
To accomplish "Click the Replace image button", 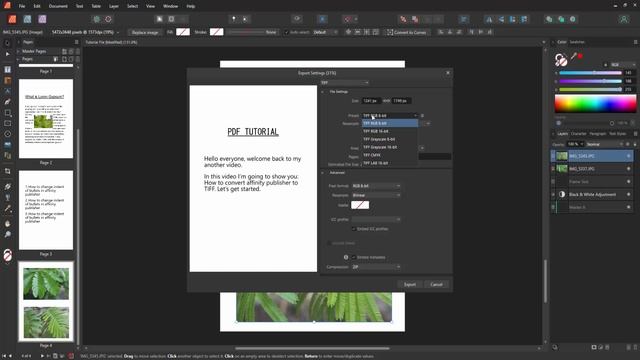I will [145, 32].
